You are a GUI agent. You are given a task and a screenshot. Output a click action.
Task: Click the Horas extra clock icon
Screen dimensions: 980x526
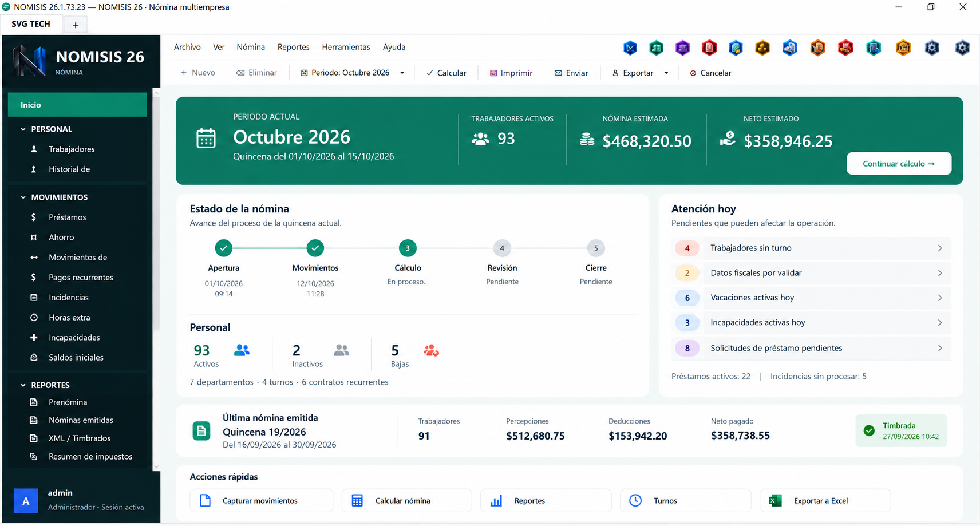(34, 317)
